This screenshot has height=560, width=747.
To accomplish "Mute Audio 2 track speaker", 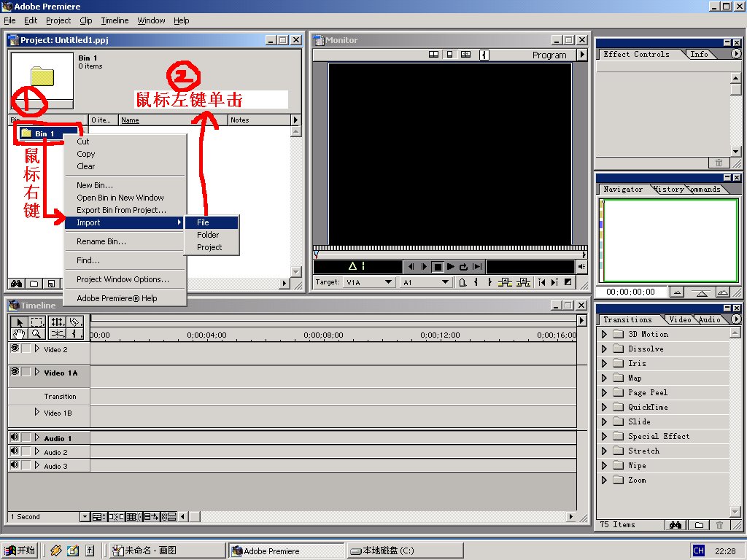I will [x=15, y=451].
